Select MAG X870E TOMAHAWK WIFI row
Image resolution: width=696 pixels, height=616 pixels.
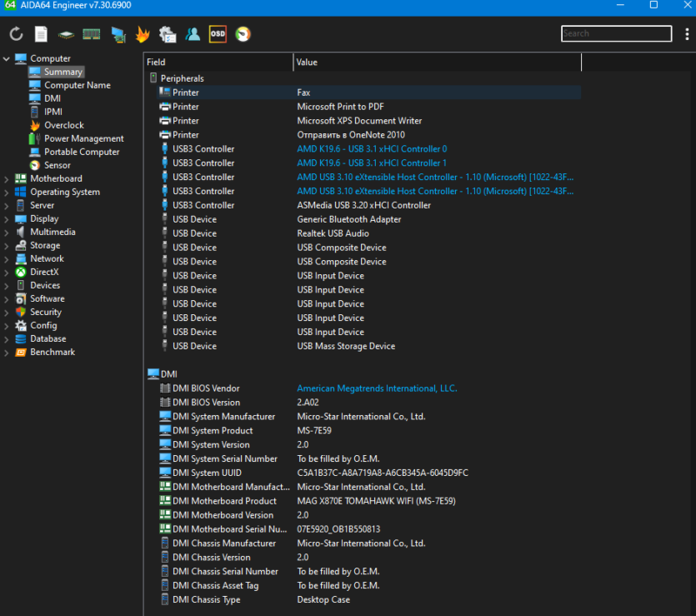(369, 502)
